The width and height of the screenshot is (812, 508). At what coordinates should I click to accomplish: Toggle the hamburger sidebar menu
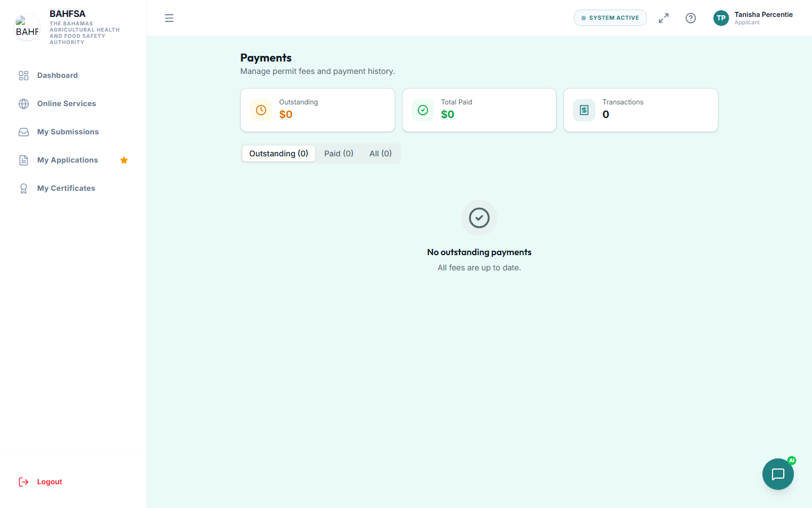pyautogui.click(x=169, y=18)
